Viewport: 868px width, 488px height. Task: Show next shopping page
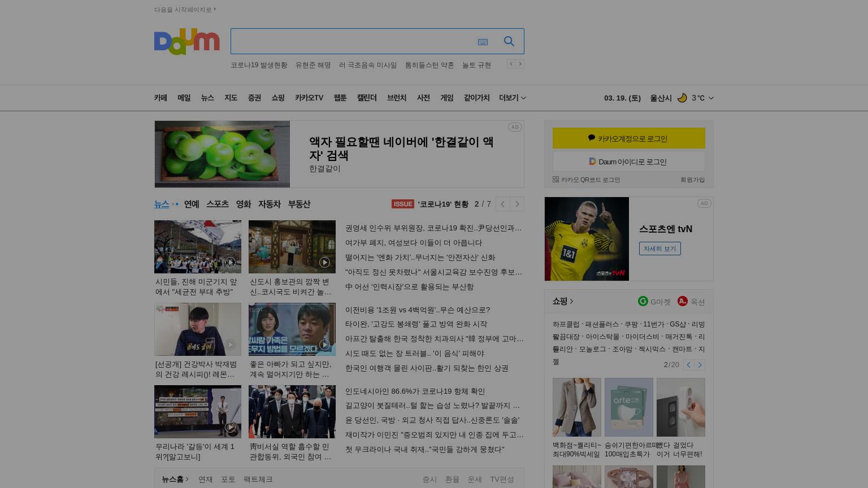point(700,365)
